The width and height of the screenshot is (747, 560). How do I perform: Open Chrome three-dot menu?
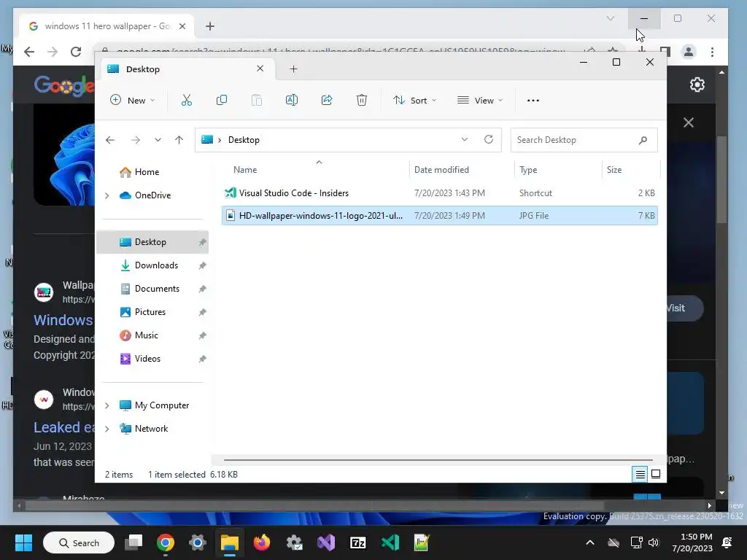[712, 52]
